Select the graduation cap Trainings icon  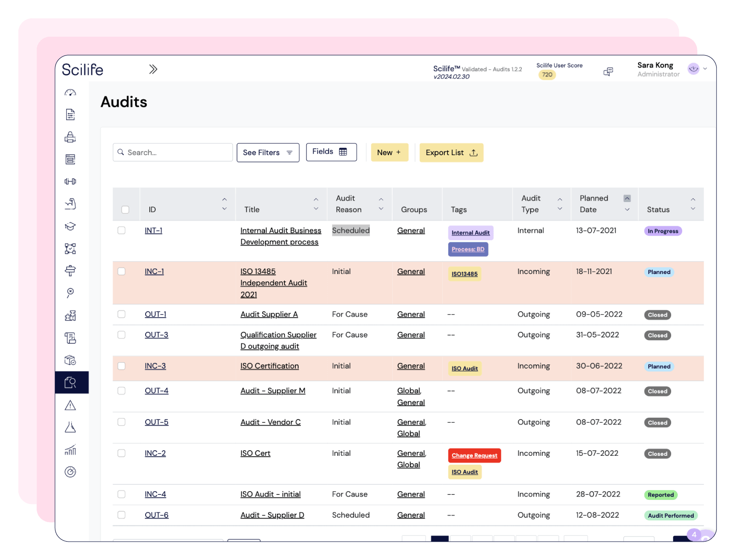pyautogui.click(x=70, y=226)
